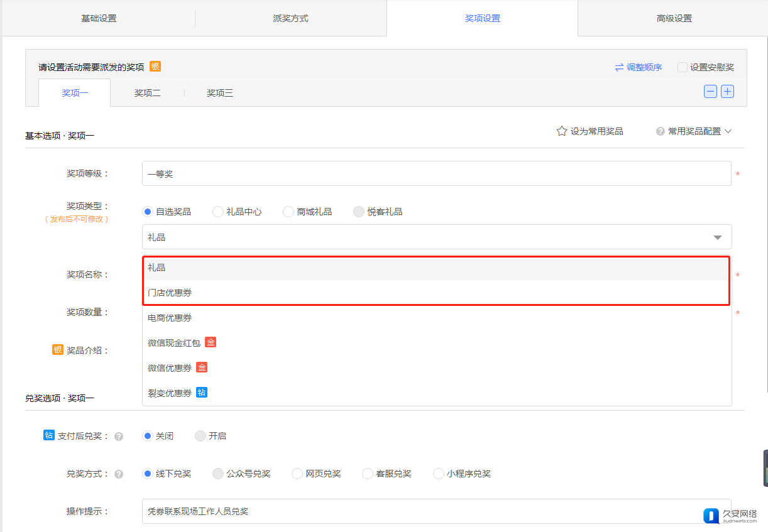Click the 金 badge on 微信现金红包
Image resolution: width=768 pixels, height=532 pixels.
[211, 342]
